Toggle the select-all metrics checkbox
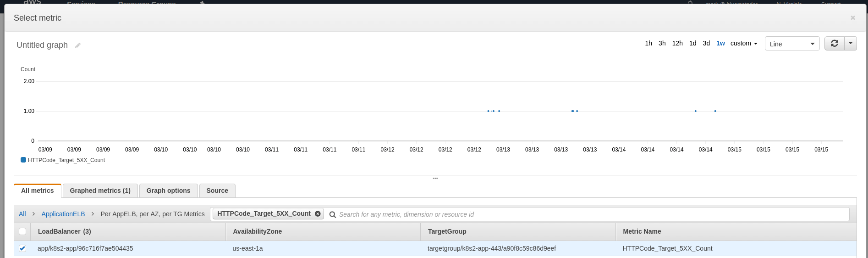This screenshot has width=868, height=258. tap(22, 231)
